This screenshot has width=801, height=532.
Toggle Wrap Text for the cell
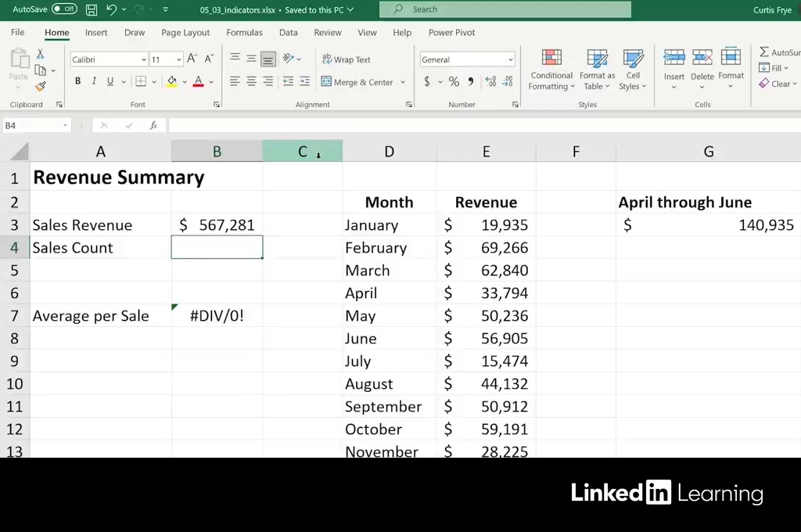click(x=346, y=59)
